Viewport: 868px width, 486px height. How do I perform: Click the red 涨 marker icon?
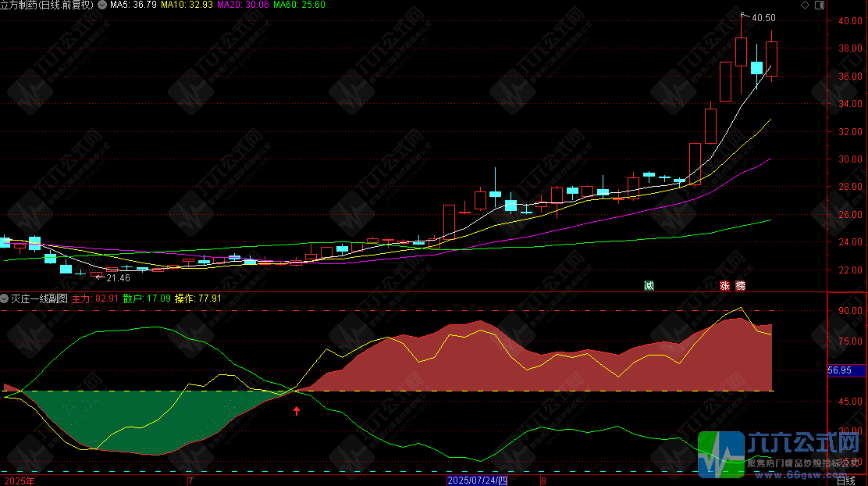click(x=724, y=285)
